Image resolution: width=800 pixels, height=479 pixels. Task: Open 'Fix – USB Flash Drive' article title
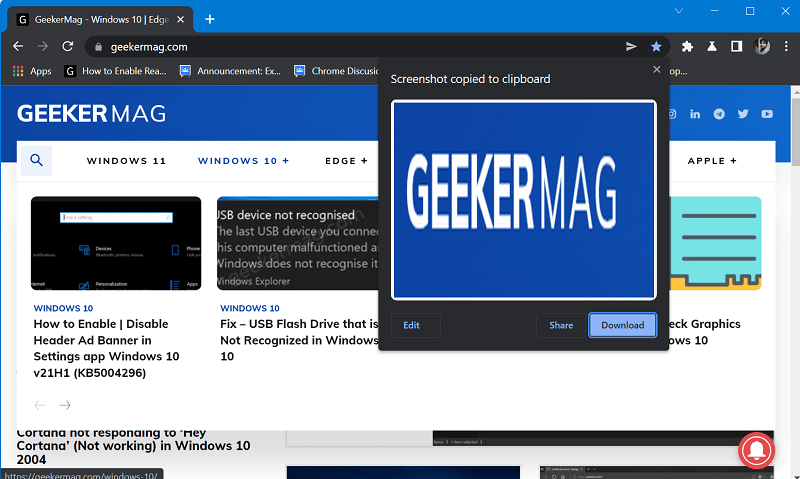(299, 340)
